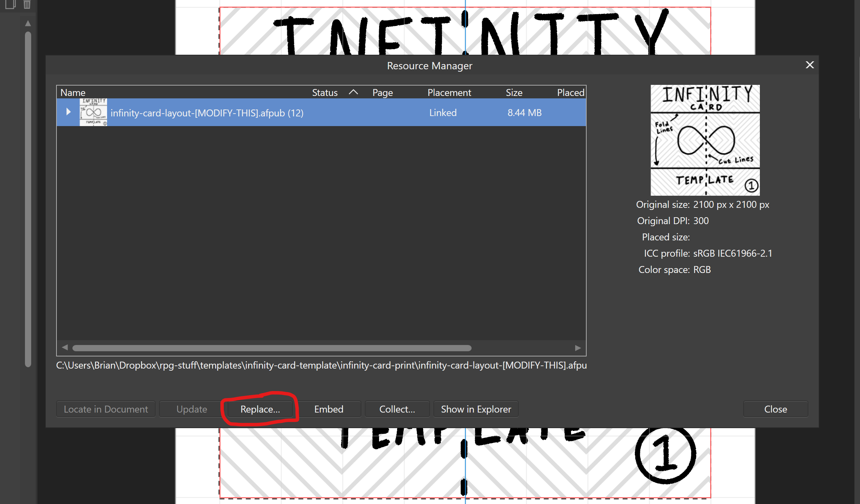Image resolution: width=860 pixels, height=504 pixels.
Task: Click the resource list horizontal scrollbar thumb
Action: click(x=272, y=348)
